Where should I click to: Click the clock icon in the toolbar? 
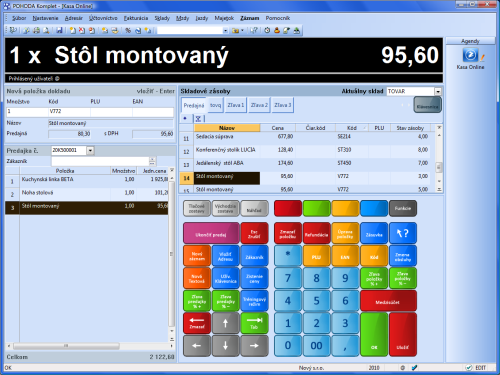coord(267,30)
